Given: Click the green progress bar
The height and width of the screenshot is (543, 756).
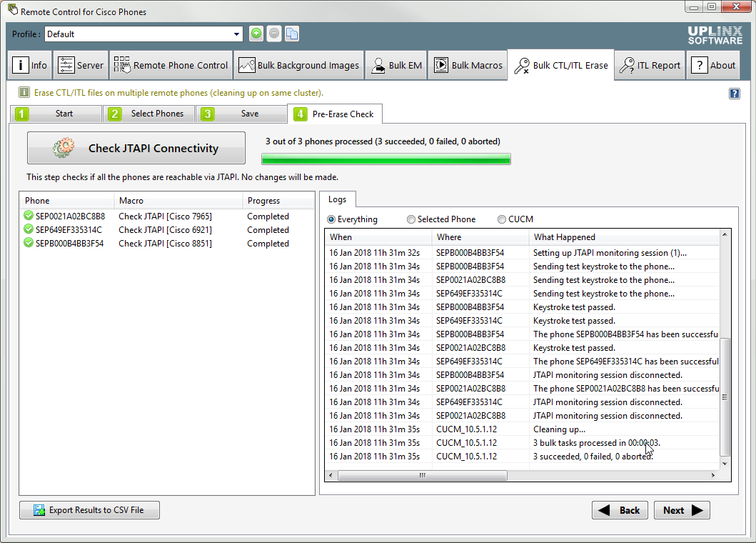Looking at the screenshot, I should point(385,159).
